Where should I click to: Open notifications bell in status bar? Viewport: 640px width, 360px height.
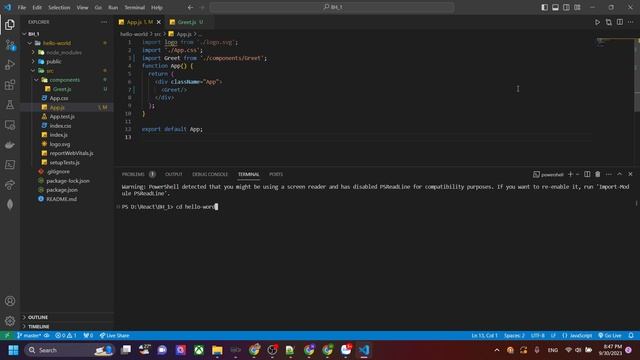(631, 336)
